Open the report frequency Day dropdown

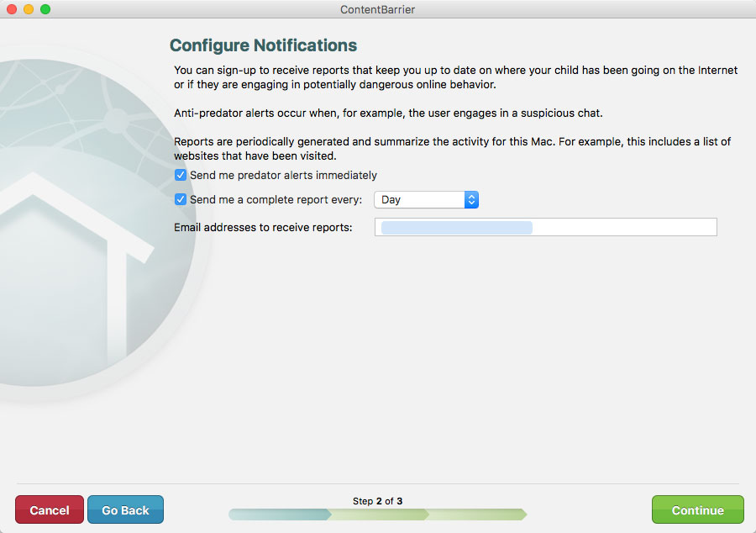426,200
